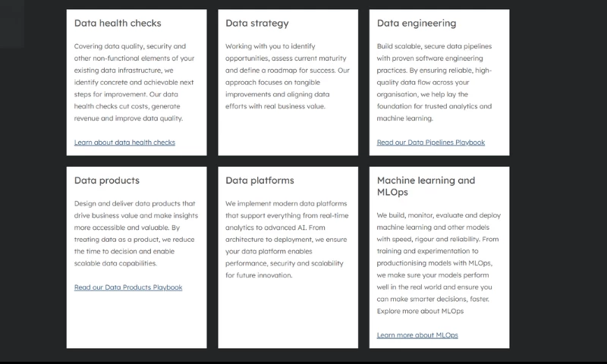The width and height of the screenshot is (607, 364).
Task: Click the 'Data products' card heading
Action: (x=107, y=180)
